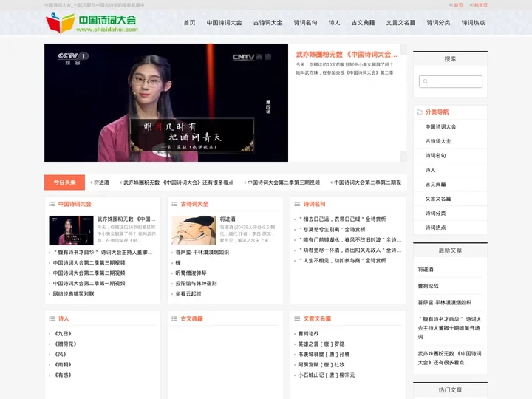Select 诗词名句 in the 分类导航 sidebar
The image size is (532, 399).
pos(435,155)
